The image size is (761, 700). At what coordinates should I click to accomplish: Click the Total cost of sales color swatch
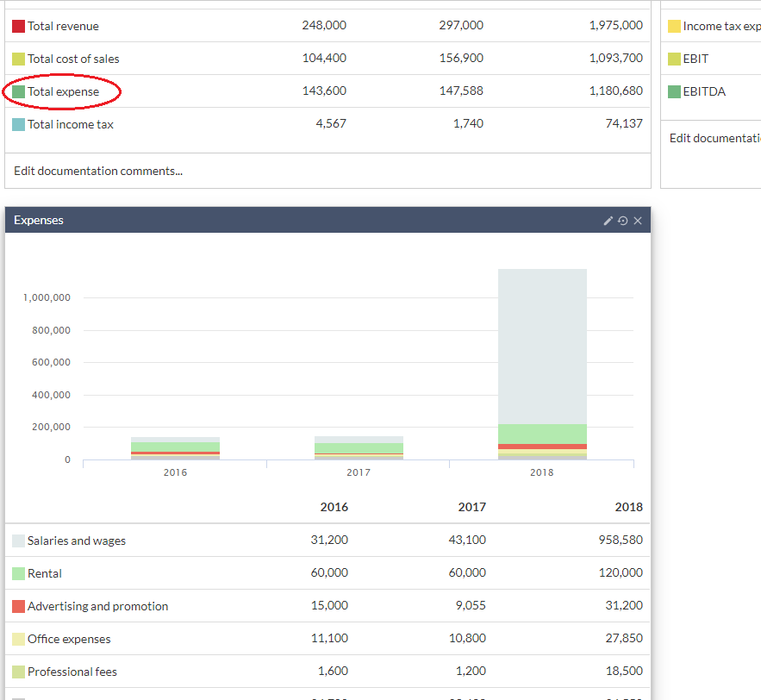tap(18, 59)
